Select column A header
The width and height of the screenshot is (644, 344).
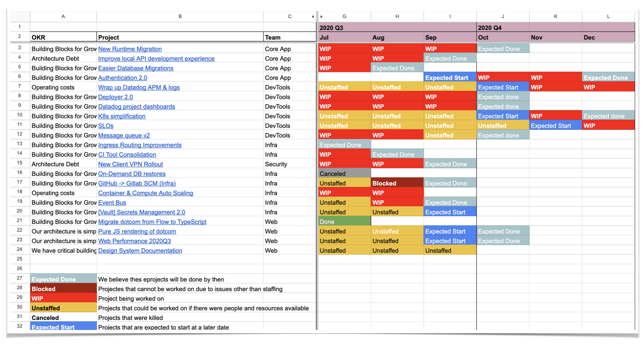point(63,17)
